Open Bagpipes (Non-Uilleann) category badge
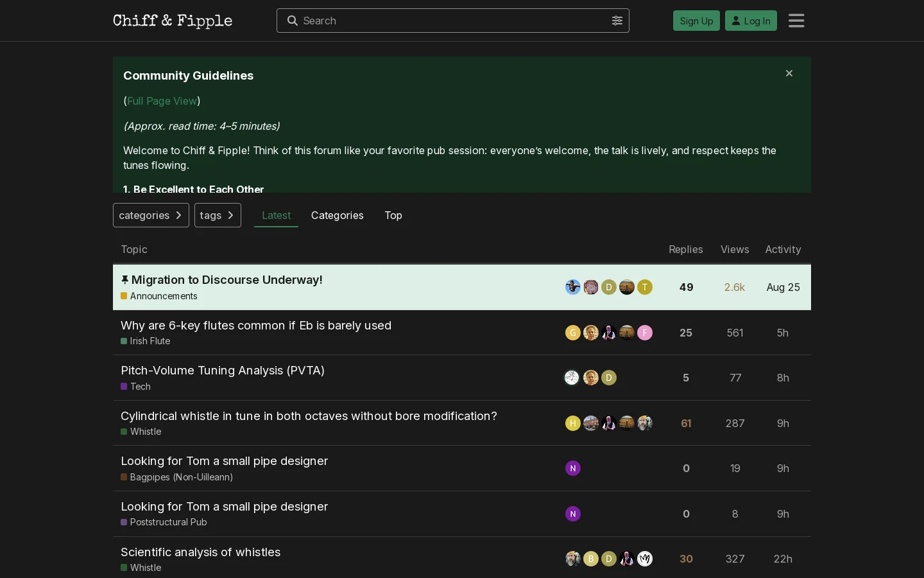This screenshot has height=578, width=924. click(x=177, y=477)
